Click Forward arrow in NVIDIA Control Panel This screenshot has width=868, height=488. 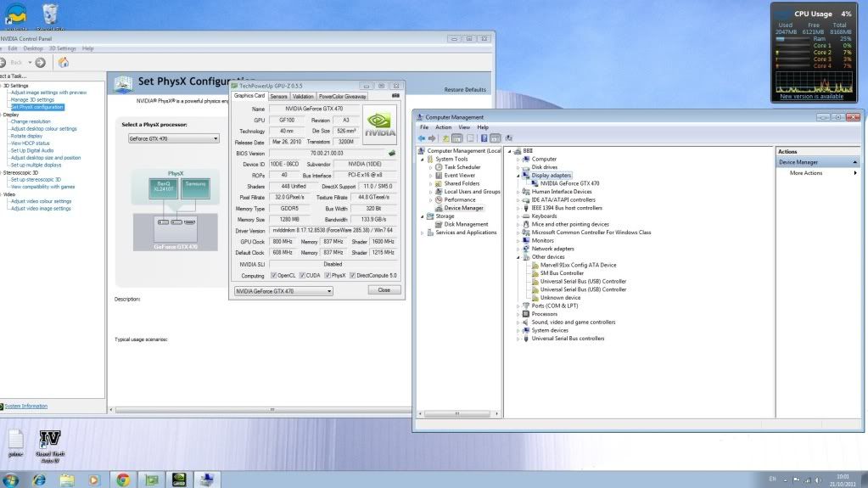[41, 63]
